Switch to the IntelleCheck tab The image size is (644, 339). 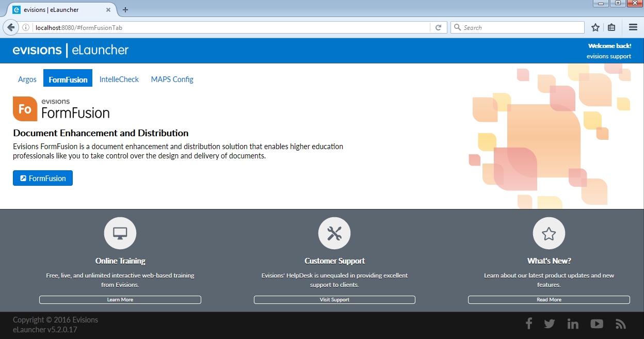tap(119, 79)
